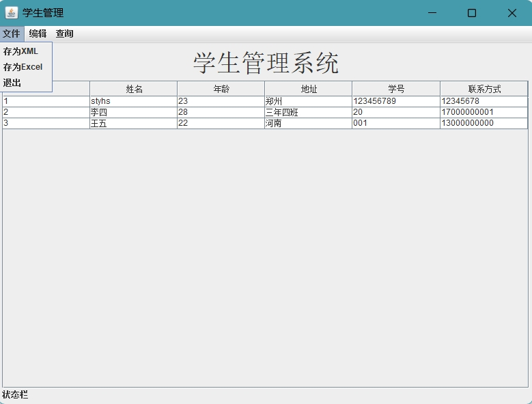Viewport: 532px width, 404px height.
Task: Click the Java icon in the title bar
Action: click(11, 13)
